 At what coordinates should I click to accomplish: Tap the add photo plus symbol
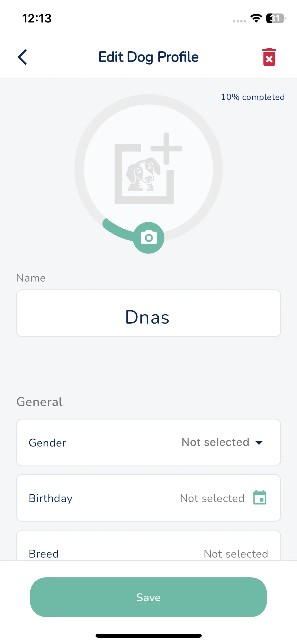[x=166, y=148]
